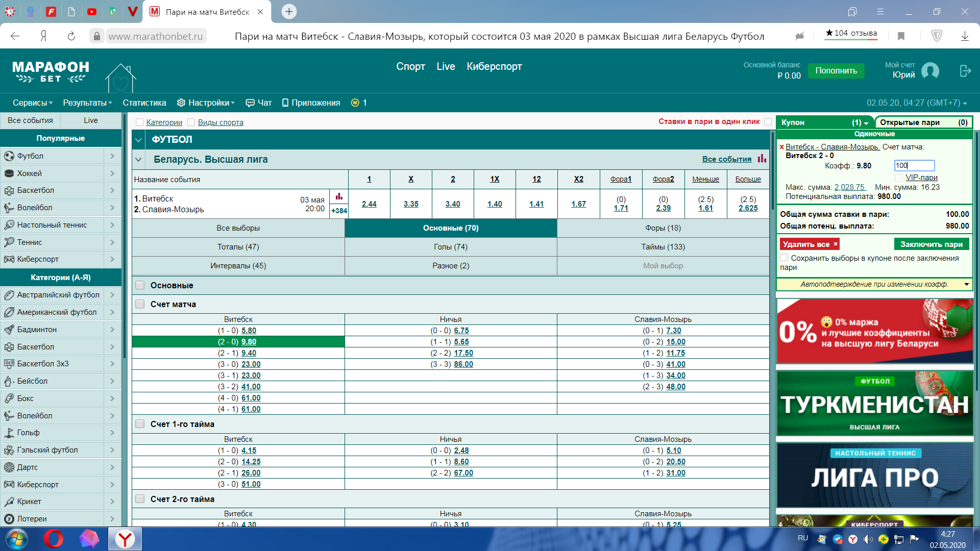Open the Live menu in header
Screen dimensions: 980x551
(446, 67)
